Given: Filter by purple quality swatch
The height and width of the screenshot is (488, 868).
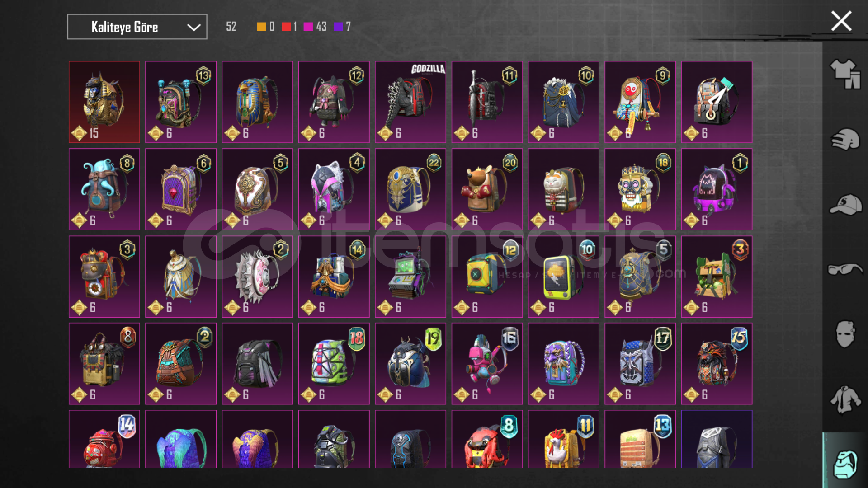Looking at the screenshot, I should 338,27.
